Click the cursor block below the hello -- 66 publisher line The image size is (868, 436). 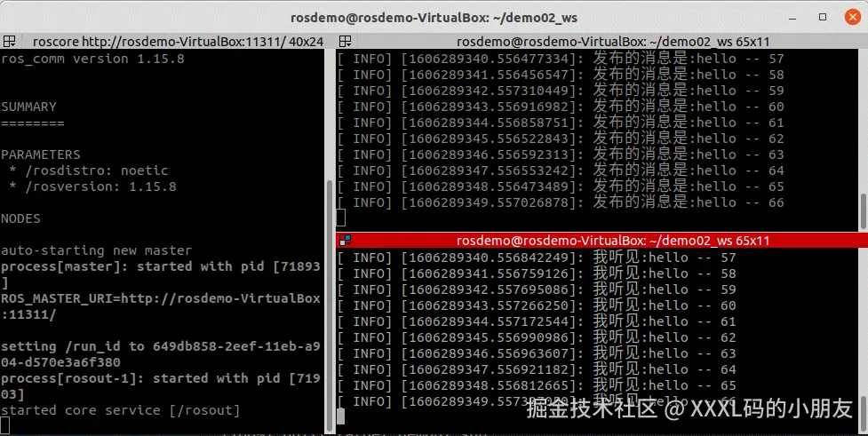click(x=341, y=218)
